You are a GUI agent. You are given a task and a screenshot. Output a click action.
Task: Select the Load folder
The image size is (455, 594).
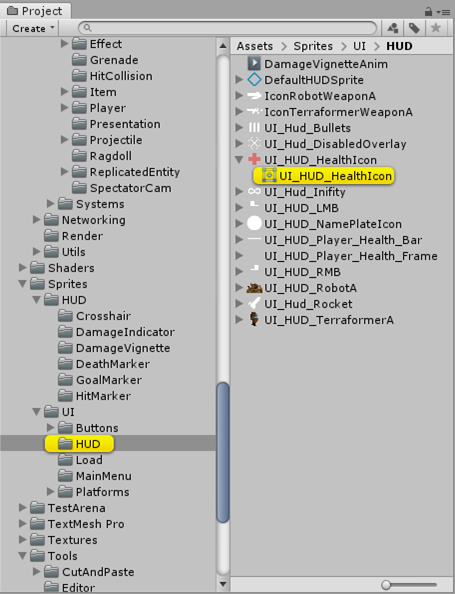pyautogui.click(x=80, y=460)
